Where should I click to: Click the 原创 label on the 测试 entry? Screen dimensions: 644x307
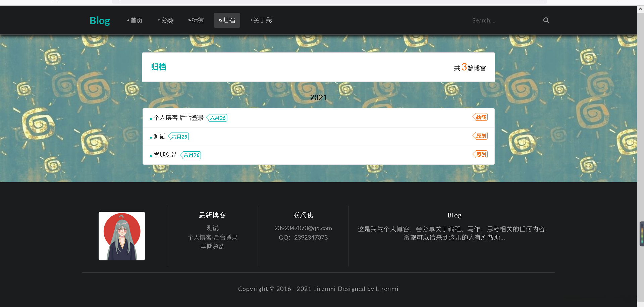click(x=480, y=136)
